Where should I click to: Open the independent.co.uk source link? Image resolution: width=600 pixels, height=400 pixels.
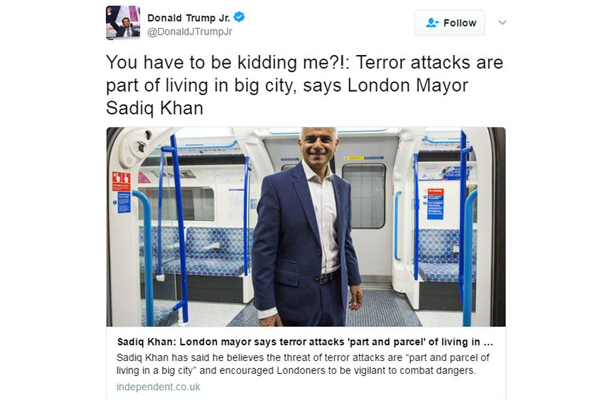pos(158,387)
